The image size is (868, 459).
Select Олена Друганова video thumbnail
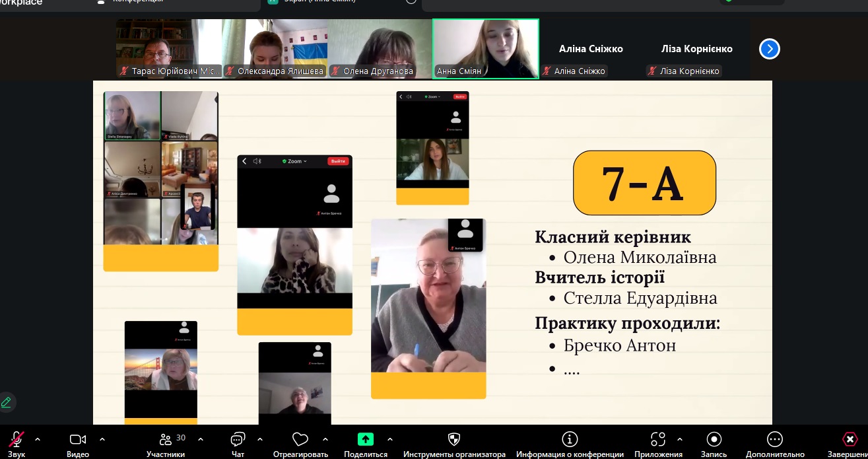pos(380,48)
